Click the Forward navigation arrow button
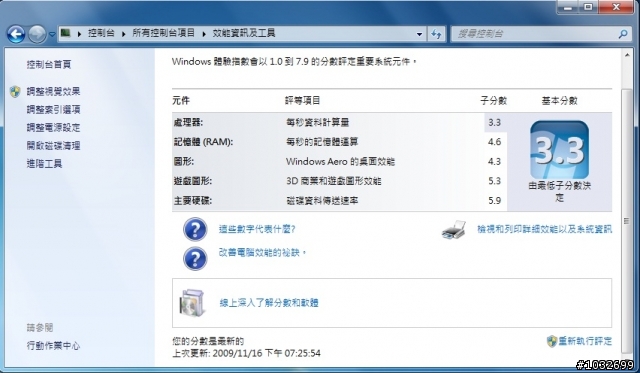The height and width of the screenshot is (373, 640). click(37, 34)
